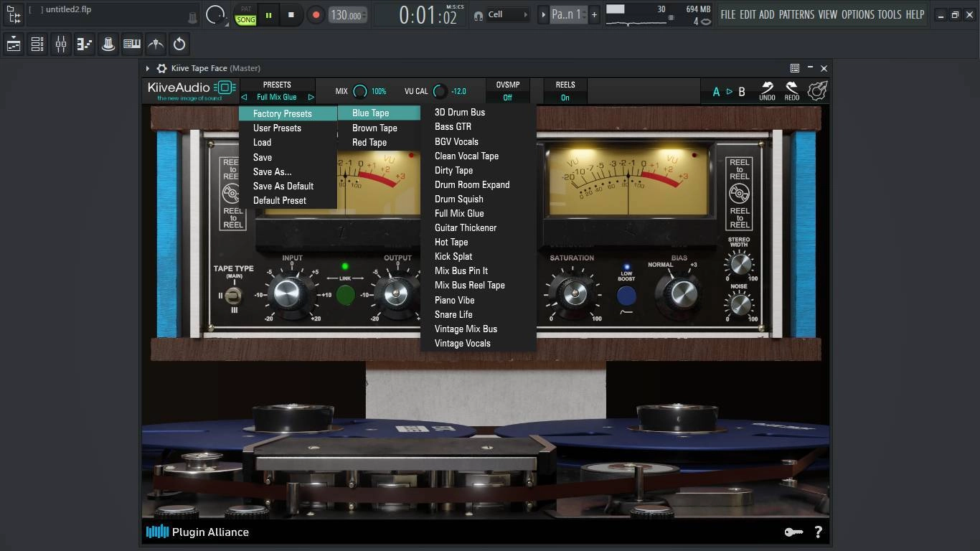Open the Full Mix Glue preset name dropdown
The image size is (980, 551).
277,98
